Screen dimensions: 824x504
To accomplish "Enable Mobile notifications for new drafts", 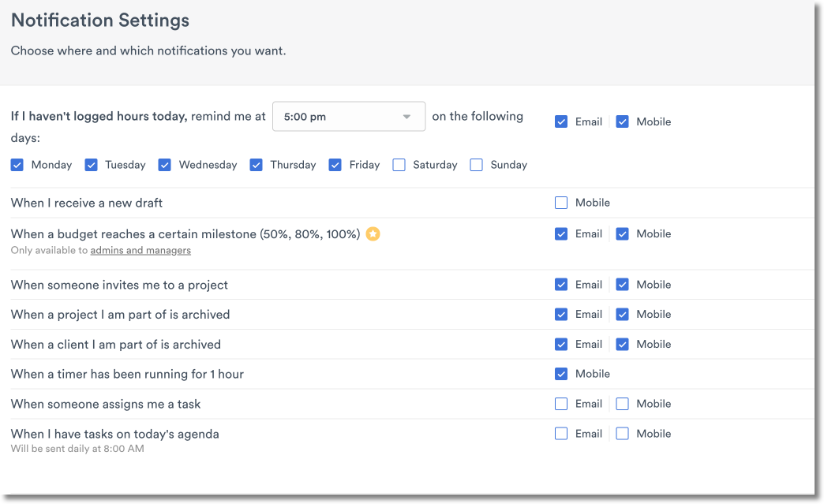I will click(x=560, y=203).
